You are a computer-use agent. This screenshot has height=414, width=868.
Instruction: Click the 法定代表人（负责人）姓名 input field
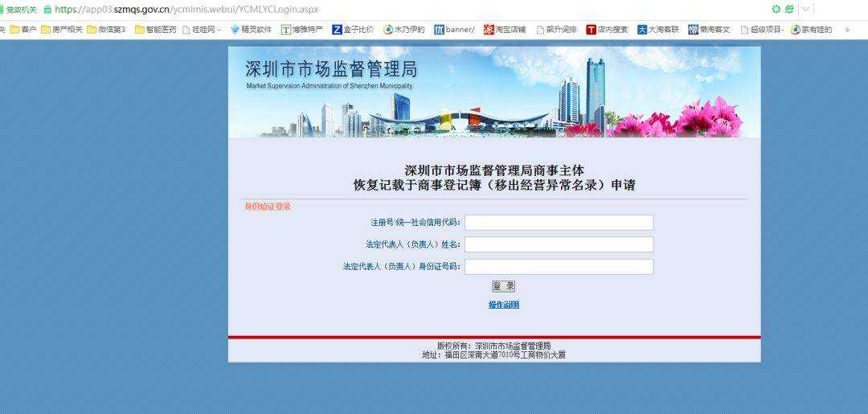pos(559,244)
